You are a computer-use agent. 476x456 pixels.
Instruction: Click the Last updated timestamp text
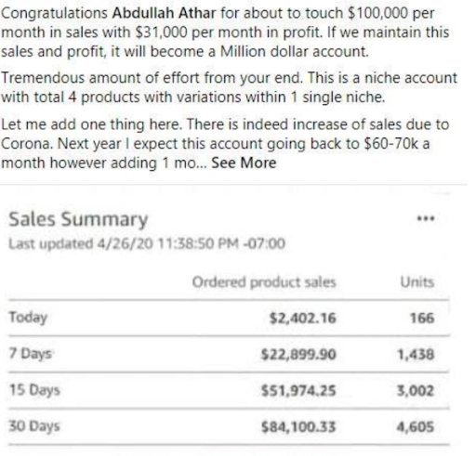point(147,243)
